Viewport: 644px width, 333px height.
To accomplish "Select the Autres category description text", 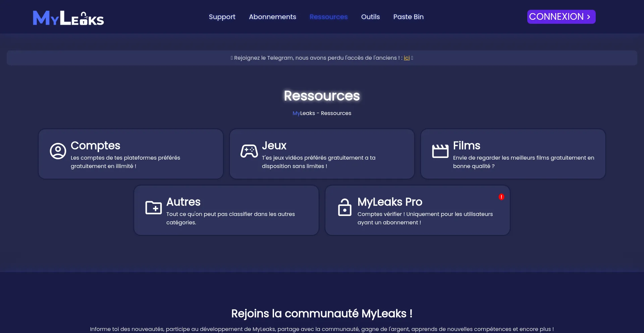I will click(x=230, y=218).
